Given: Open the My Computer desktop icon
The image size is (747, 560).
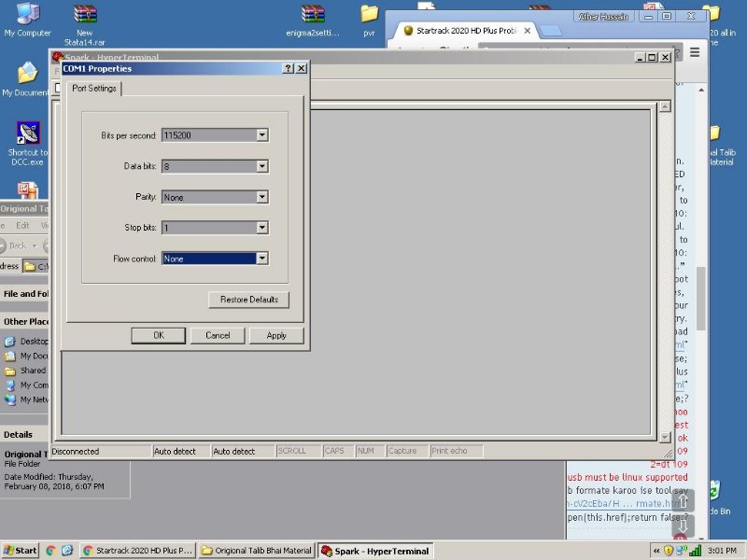Looking at the screenshot, I should pyautogui.click(x=28, y=19).
